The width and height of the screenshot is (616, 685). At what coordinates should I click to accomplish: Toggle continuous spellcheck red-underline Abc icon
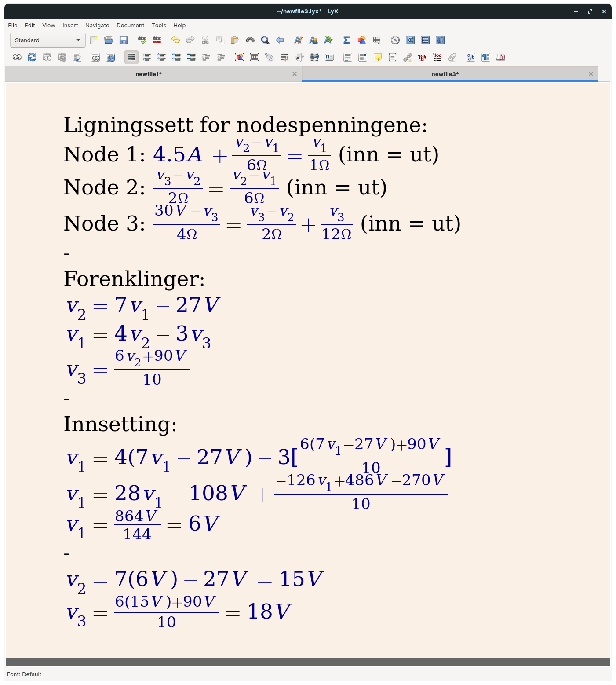point(157,40)
